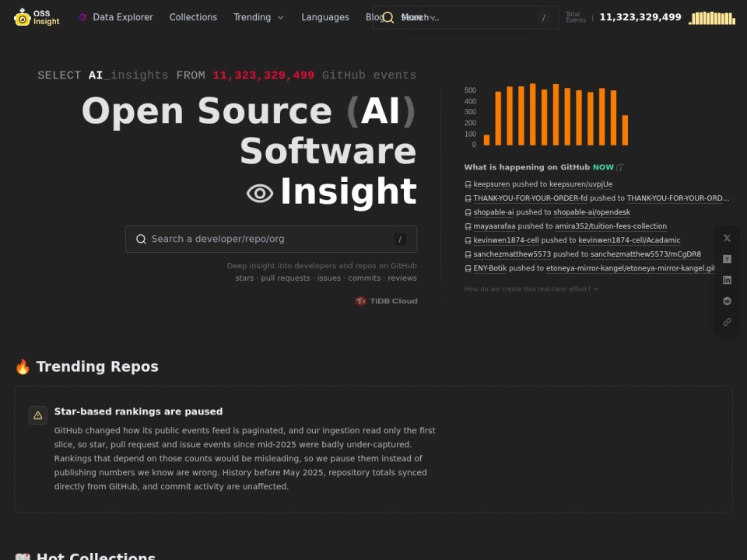Click the purple Data Explorer icon
Image resolution: width=747 pixels, height=560 pixels.
82,17
